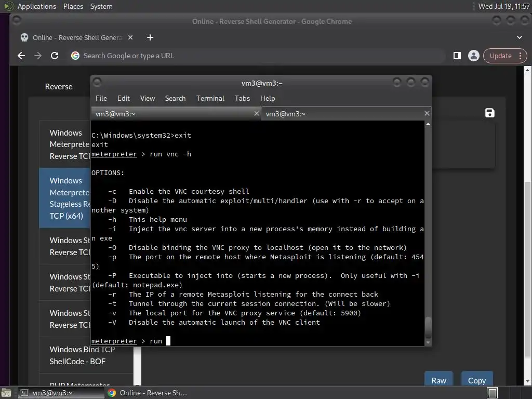Open the terminal File menu

[101, 98]
